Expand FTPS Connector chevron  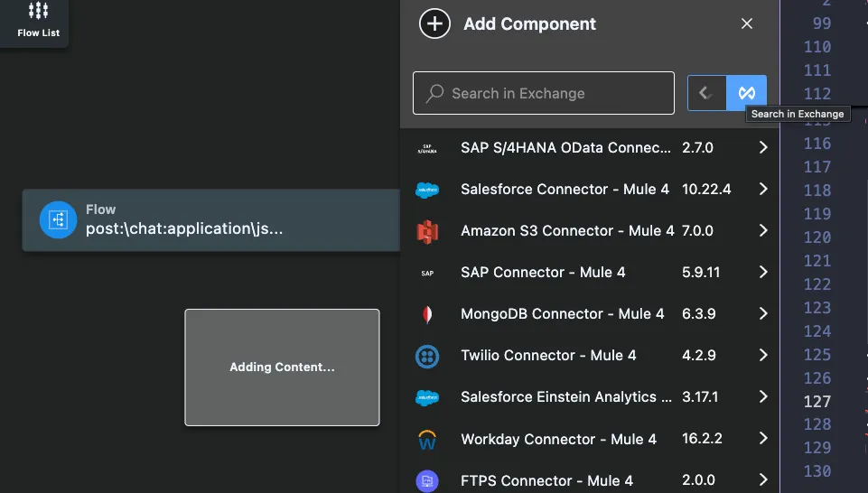(x=763, y=479)
